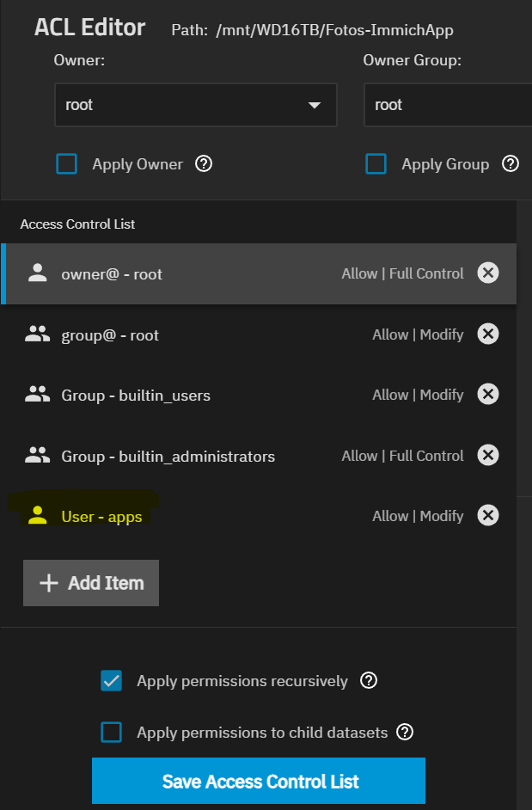Check the Apply Group box
The height and width of the screenshot is (810, 532).
click(x=376, y=163)
